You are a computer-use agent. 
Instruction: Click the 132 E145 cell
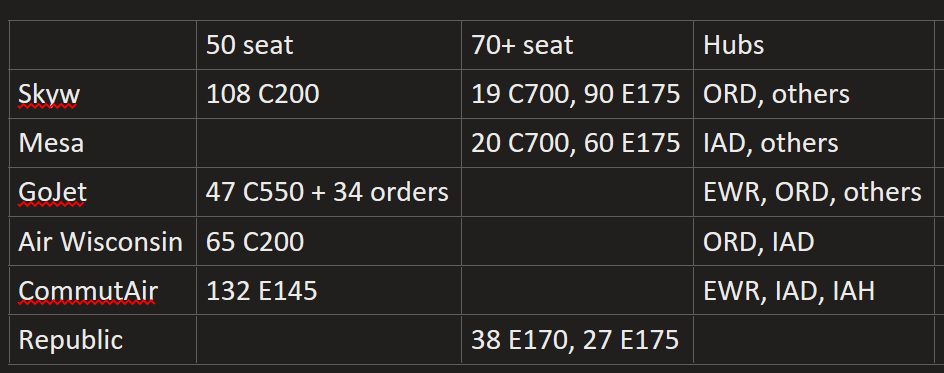[x=329, y=291]
